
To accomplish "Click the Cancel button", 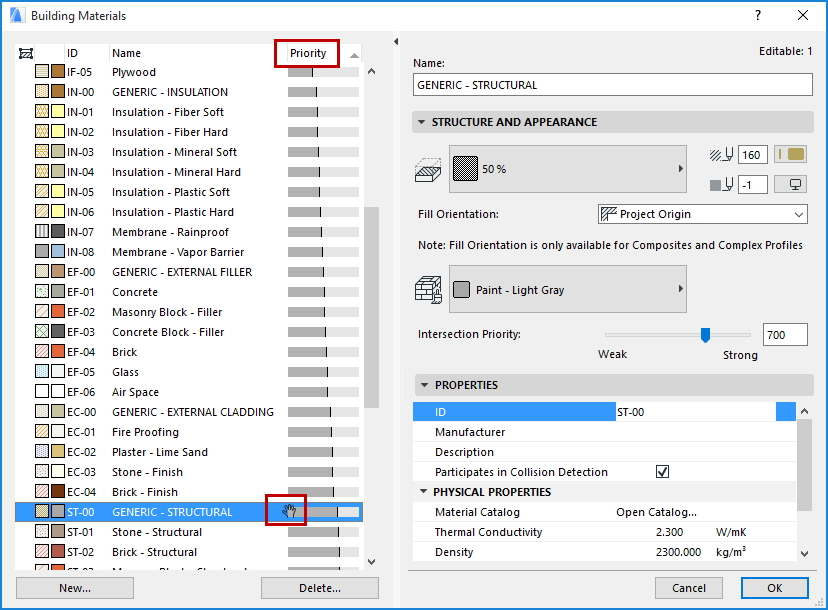I will (689, 588).
